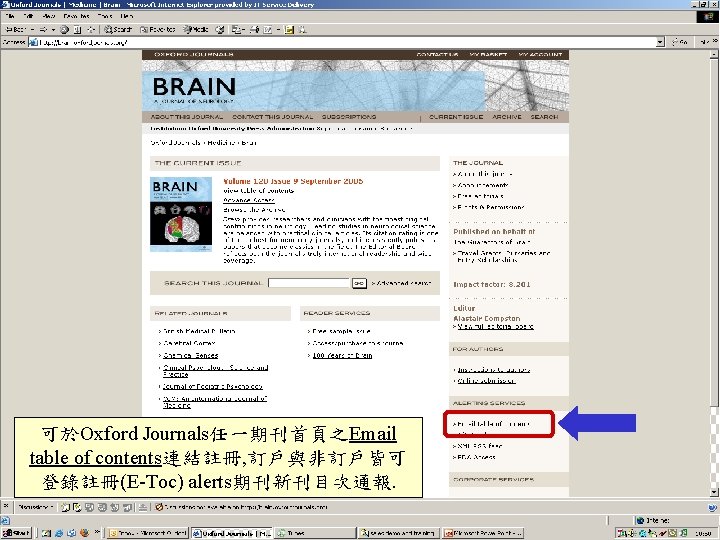Click the Contact Us link in the header
The width and height of the screenshot is (720, 540).
pos(437,55)
